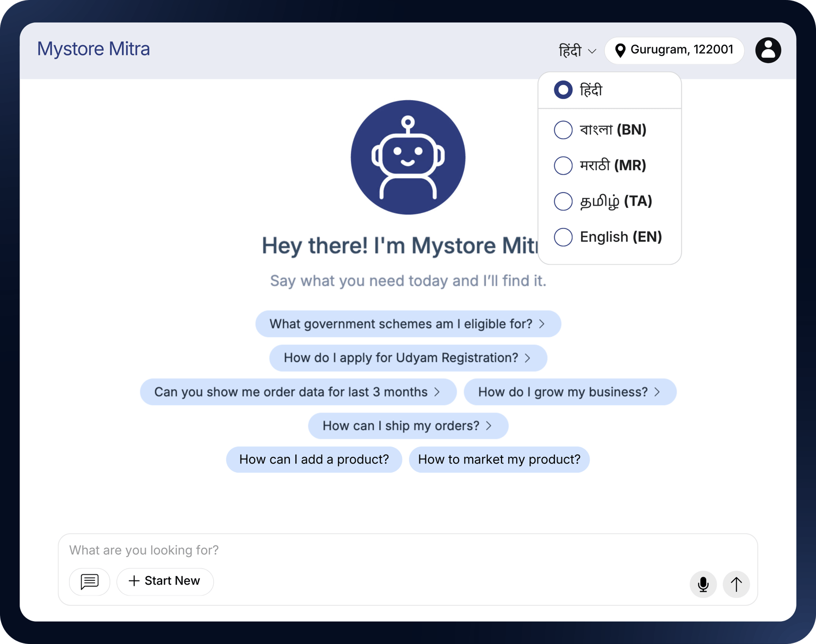
Task: Click the Start New button
Action: 165,581
